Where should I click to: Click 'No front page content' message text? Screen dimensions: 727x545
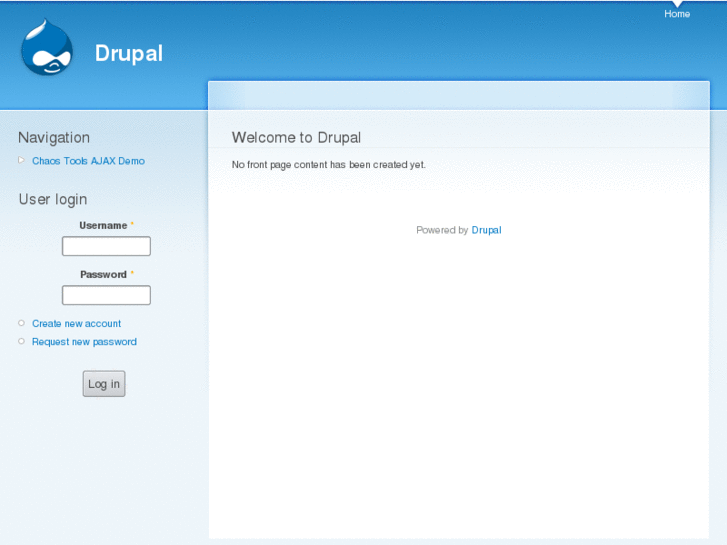tap(328, 165)
